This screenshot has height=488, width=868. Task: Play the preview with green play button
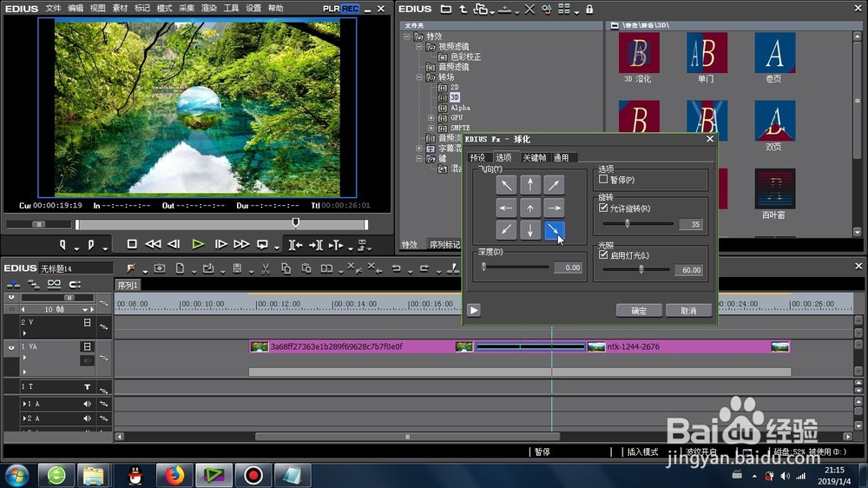tap(198, 244)
